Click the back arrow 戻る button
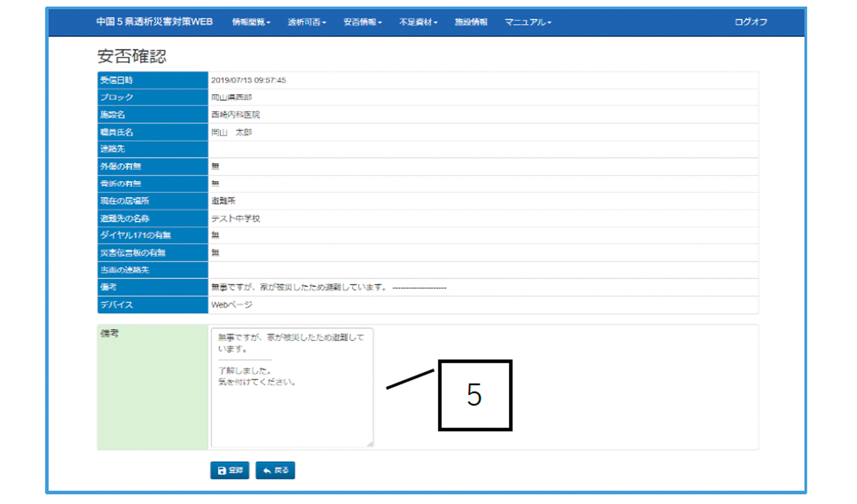Image resolution: width=857 pixels, height=504 pixels. point(275,471)
